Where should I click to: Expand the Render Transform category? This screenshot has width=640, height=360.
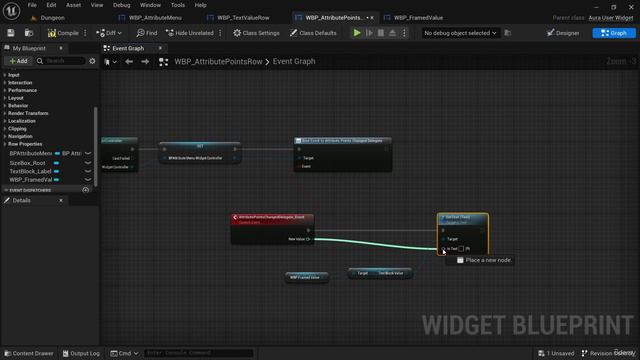[5, 113]
